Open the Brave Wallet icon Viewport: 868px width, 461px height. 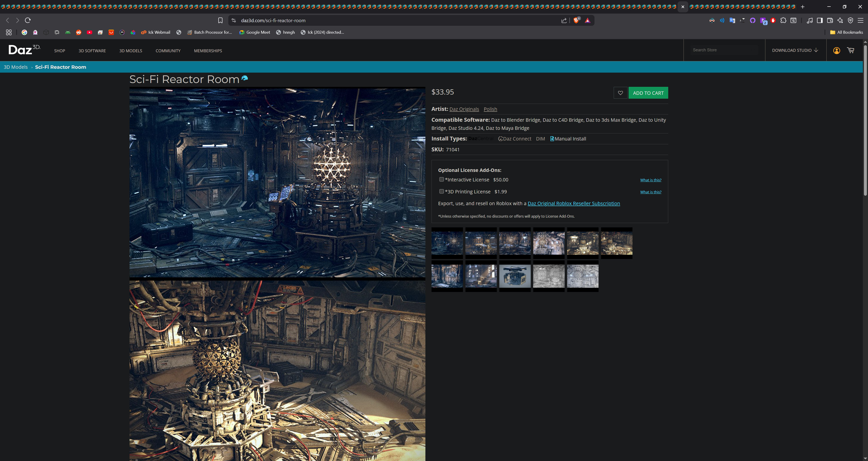(x=830, y=20)
